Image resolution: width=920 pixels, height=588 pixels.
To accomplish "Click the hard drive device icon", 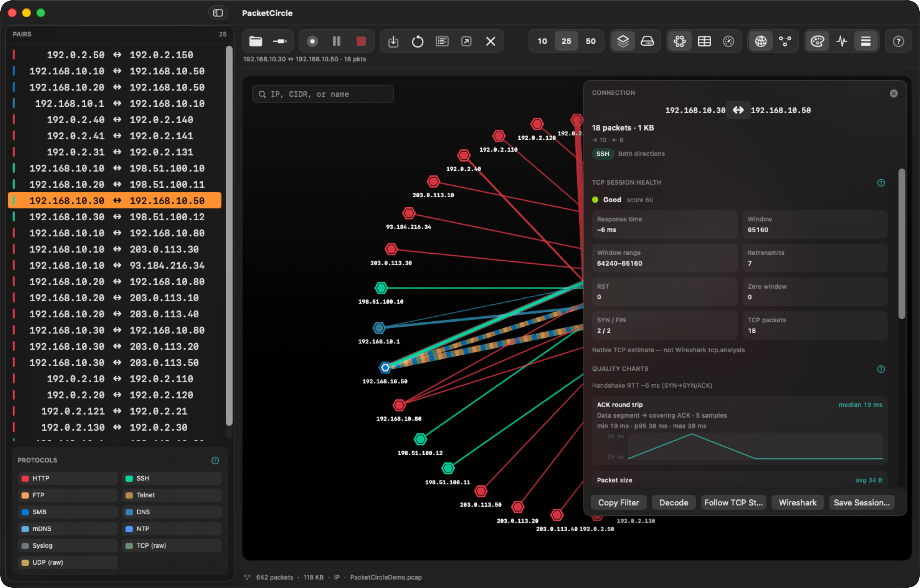I will coord(647,41).
